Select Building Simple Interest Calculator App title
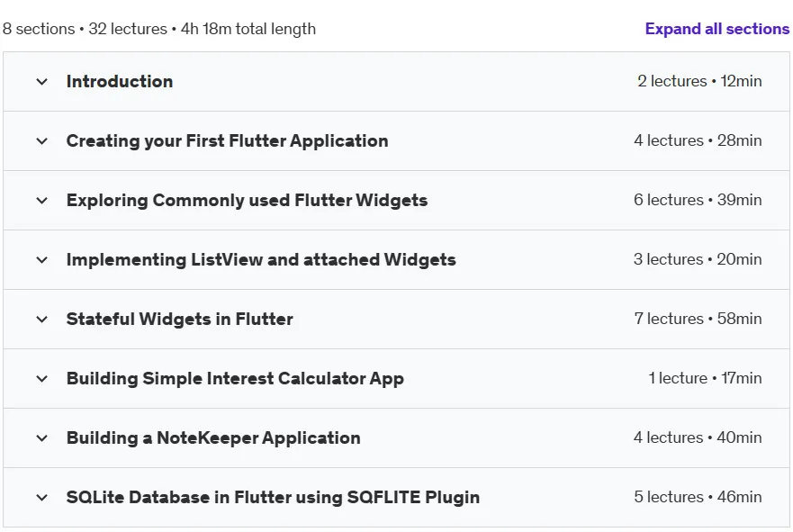793x532 pixels. click(235, 379)
